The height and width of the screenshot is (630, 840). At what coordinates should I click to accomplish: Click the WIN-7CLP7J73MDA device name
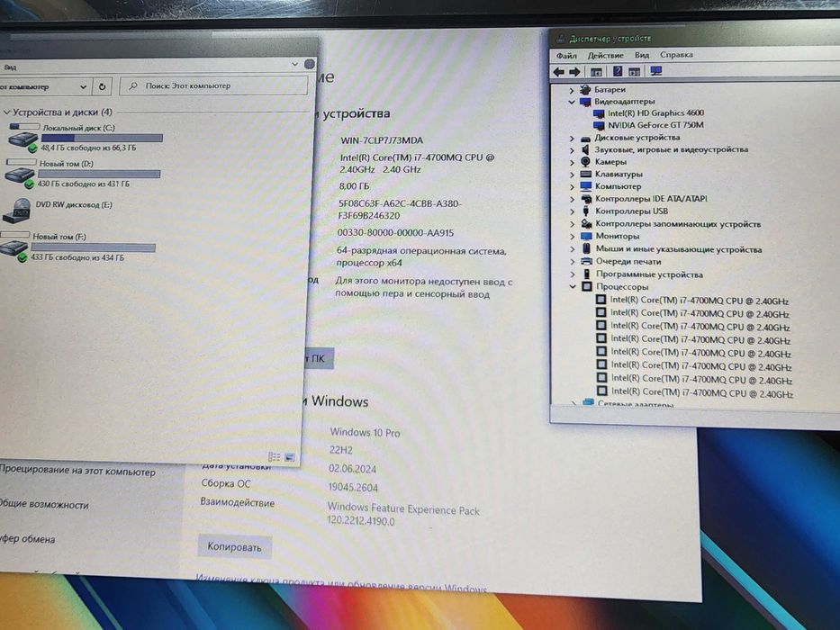point(382,140)
